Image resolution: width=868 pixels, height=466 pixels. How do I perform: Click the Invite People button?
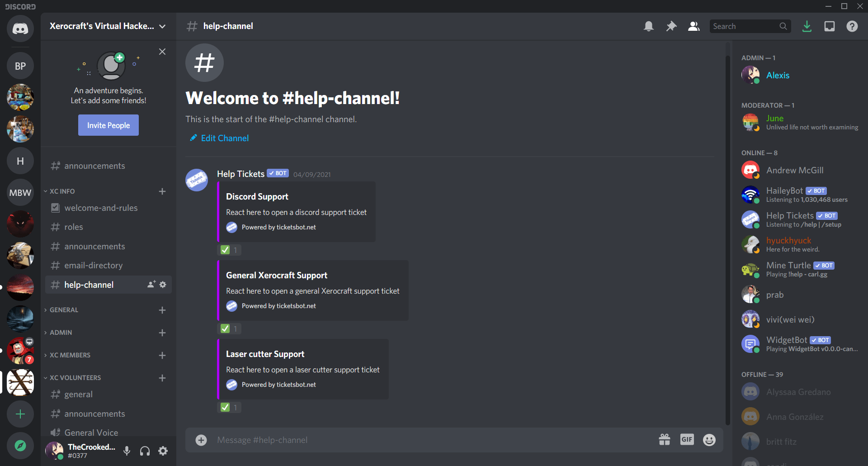pyautogui.click(x=108, y=125)
